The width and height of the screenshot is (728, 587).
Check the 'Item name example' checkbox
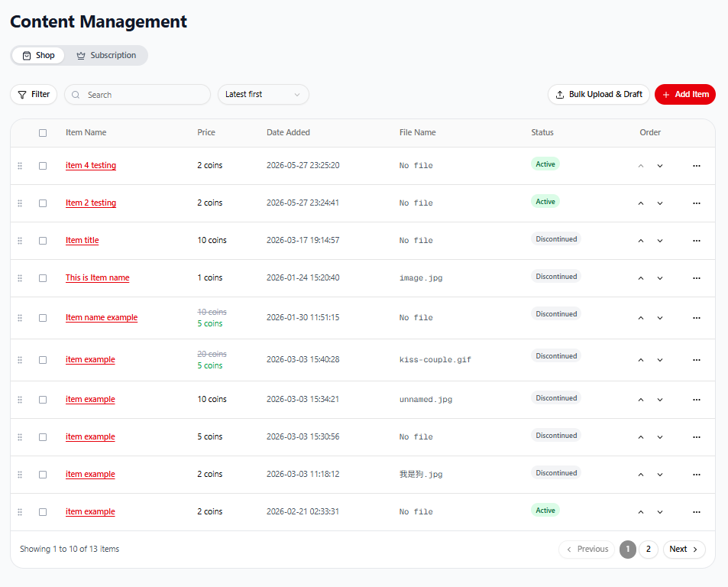pyautogui.click(x=43, y=318)
